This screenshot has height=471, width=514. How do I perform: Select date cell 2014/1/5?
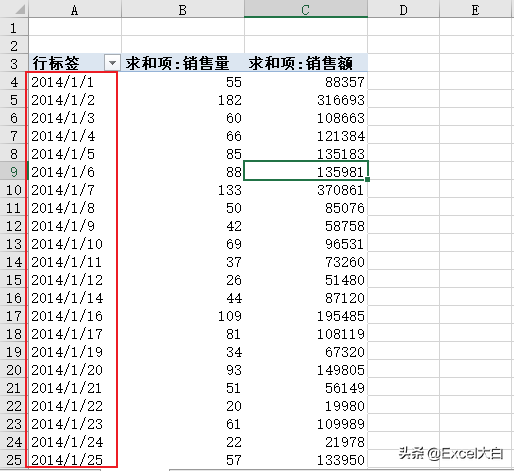tap(75, 154)
